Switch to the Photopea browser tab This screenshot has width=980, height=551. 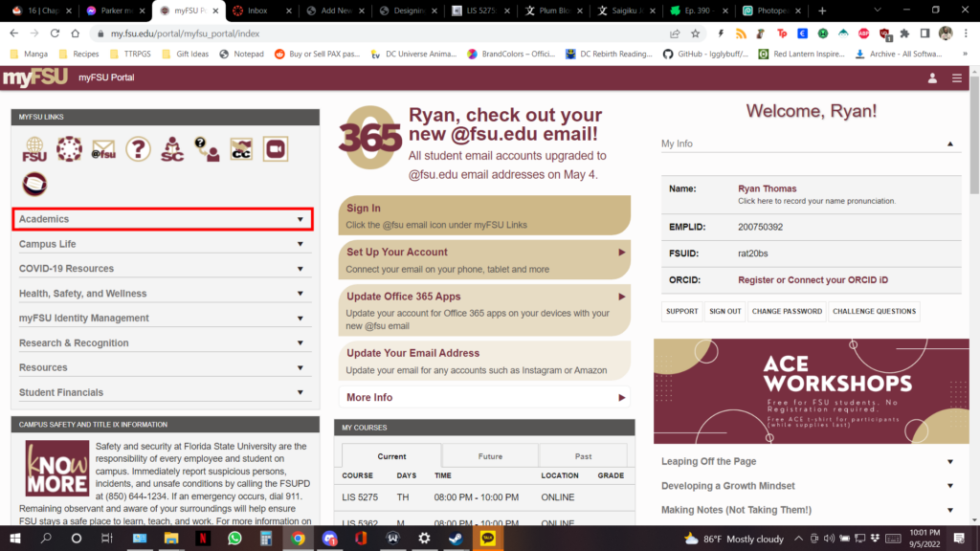(x=771, y=11)
